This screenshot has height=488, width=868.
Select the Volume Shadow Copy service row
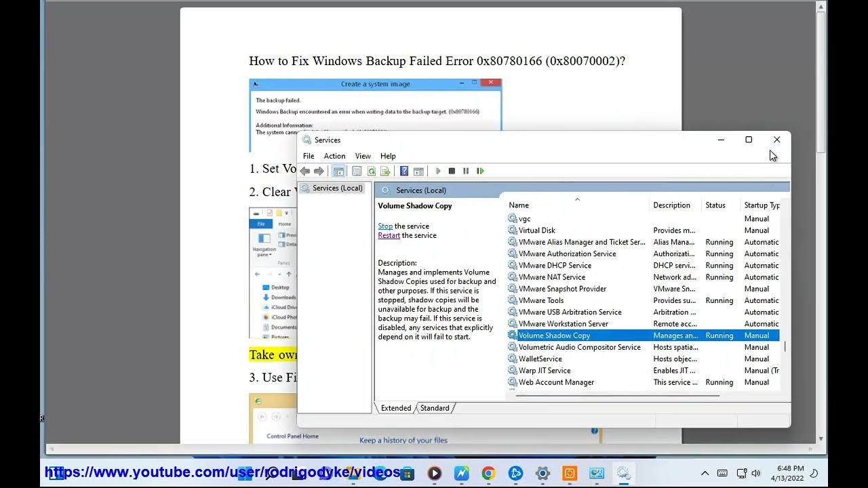(643, 335)
